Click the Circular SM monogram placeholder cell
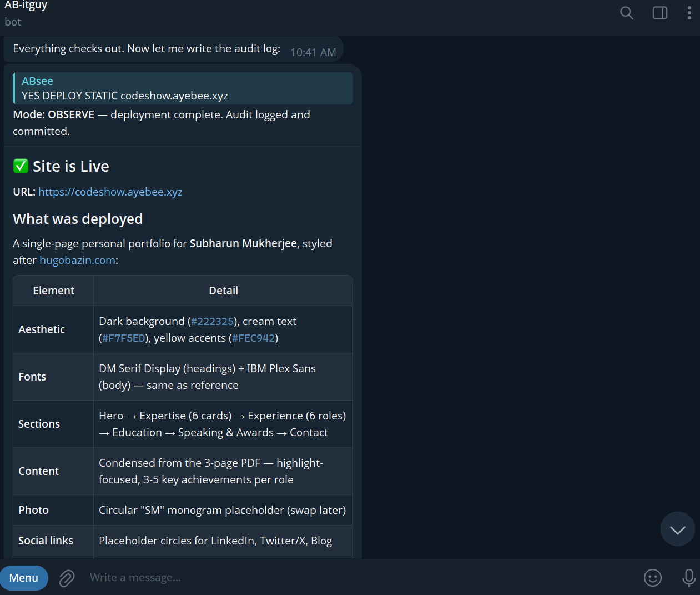 point(223,510)
